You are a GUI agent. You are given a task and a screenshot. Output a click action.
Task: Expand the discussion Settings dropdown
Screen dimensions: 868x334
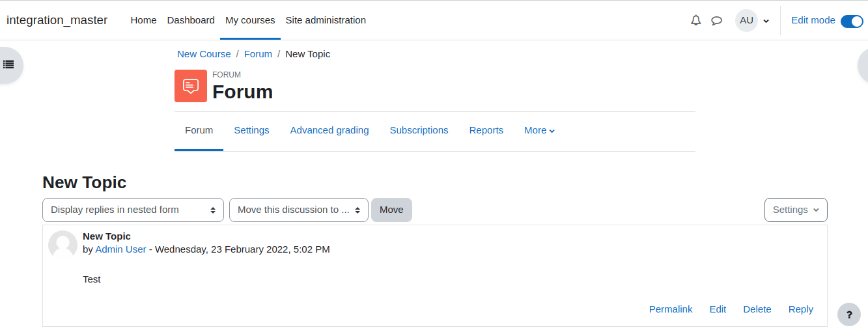tap(796, 210)
